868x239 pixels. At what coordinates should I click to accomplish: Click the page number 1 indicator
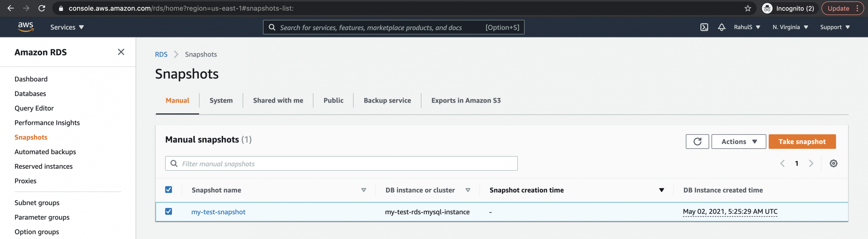point(797,163)
